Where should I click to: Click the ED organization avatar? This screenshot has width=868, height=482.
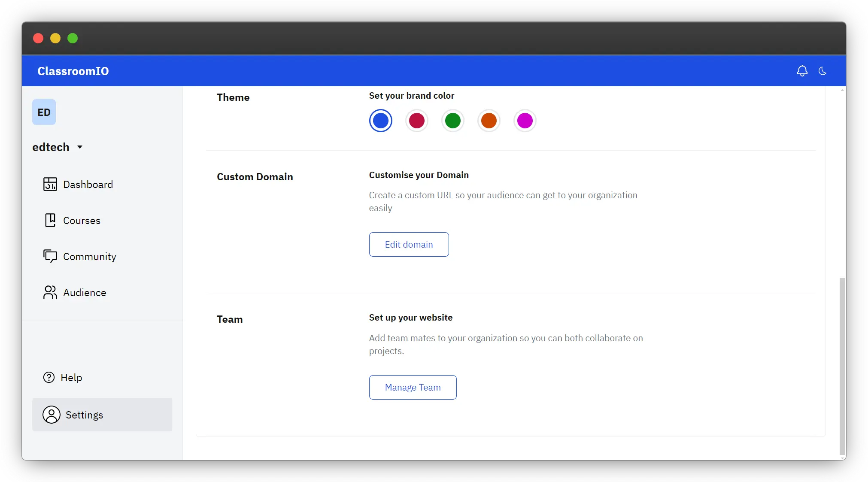44,112
